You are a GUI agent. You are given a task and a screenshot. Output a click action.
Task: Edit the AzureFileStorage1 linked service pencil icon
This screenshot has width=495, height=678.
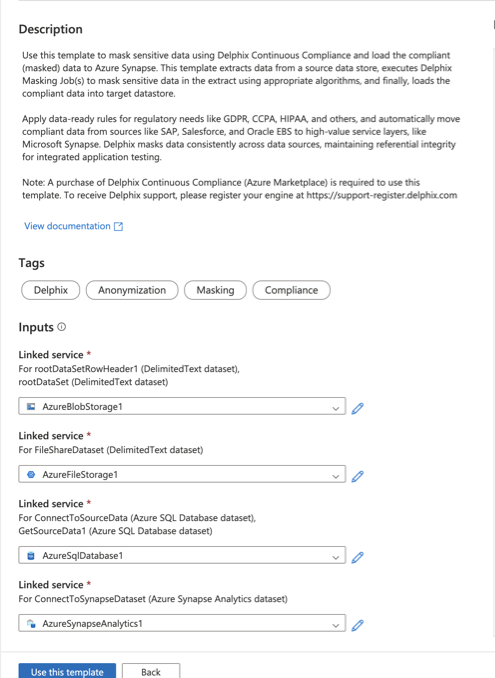click(x=358, y=476)
